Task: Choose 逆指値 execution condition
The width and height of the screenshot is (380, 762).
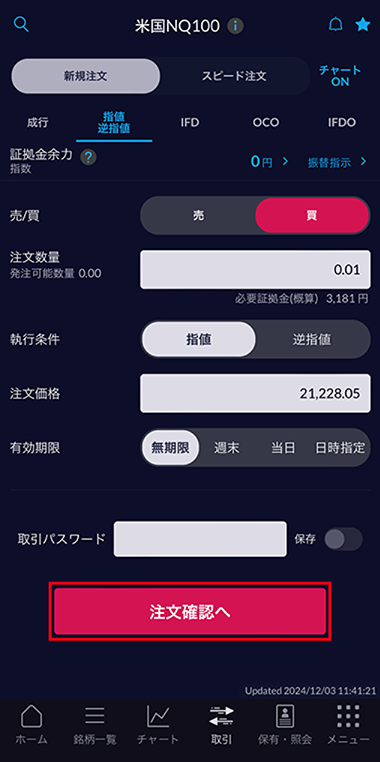Action: pos(312,339)
